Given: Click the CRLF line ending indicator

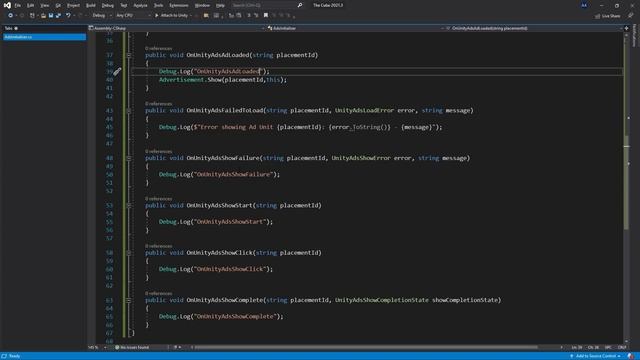Looking at the screenshot, I should 622,347.
